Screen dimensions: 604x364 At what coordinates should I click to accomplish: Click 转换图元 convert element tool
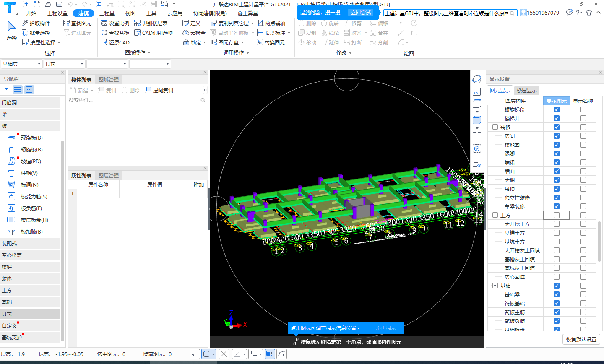pos(271,42)
